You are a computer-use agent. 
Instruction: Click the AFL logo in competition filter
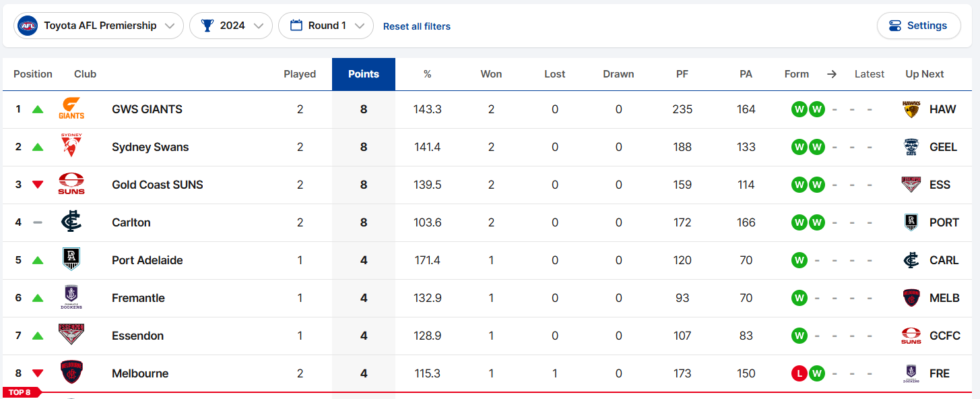click(28, 26)
